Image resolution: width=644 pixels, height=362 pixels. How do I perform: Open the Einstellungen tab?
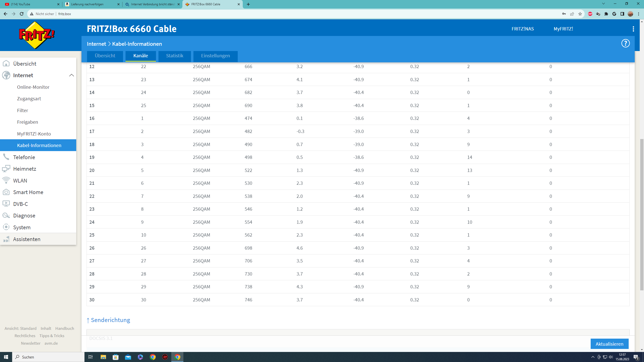(216, 56)
